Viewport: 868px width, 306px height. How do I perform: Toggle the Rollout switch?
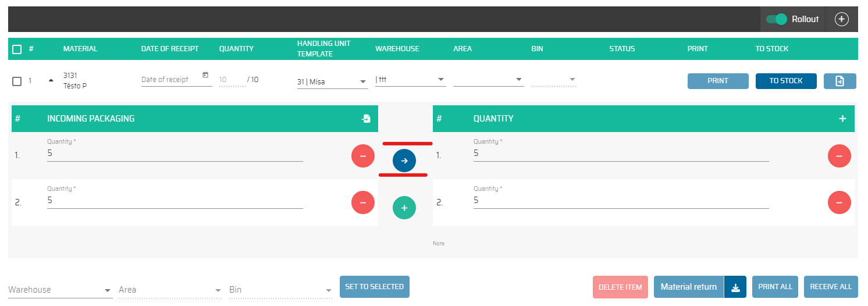(x=776, y=19)
